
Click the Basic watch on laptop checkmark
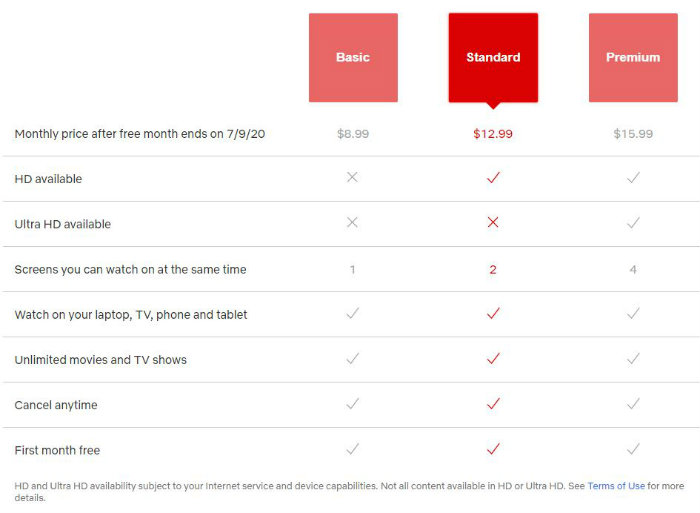(x=352, y=313)
